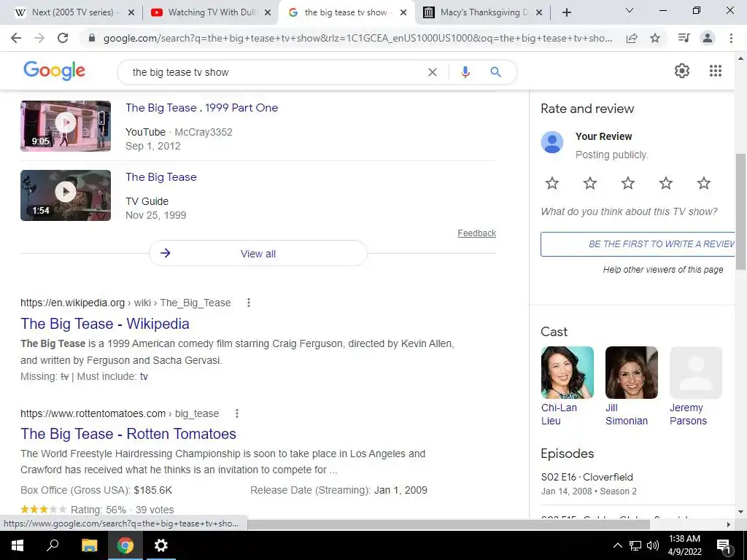View site information lock icon
747x560 pixels.
pyautogui.click(x=92, y=38)
